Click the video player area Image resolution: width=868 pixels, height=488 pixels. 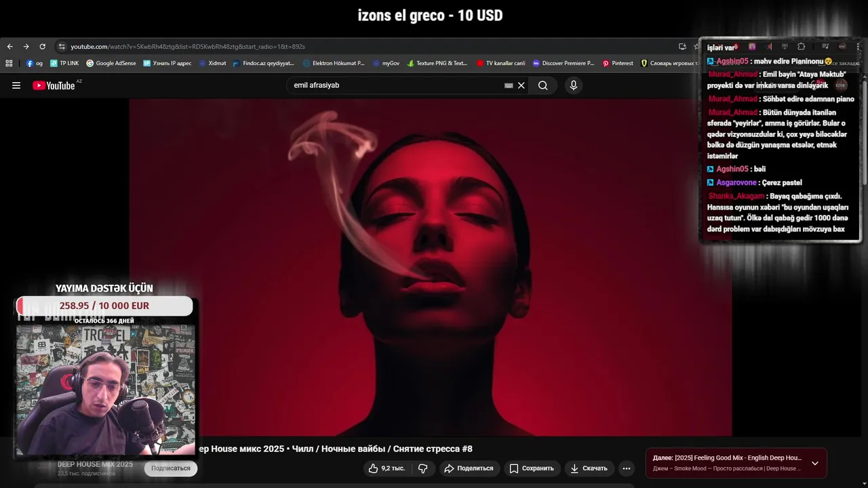pyautogui.click(x=431, y=268)
